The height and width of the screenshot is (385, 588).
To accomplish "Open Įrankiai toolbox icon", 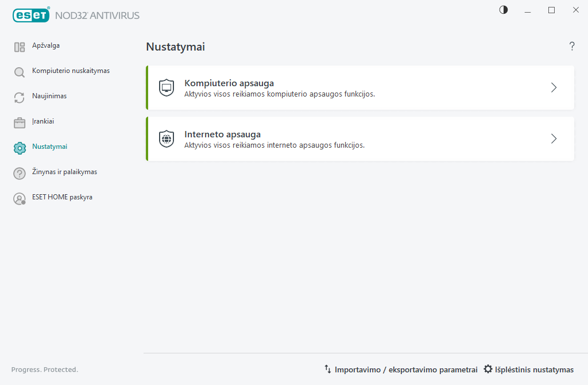I will click(x=19, y=122).
